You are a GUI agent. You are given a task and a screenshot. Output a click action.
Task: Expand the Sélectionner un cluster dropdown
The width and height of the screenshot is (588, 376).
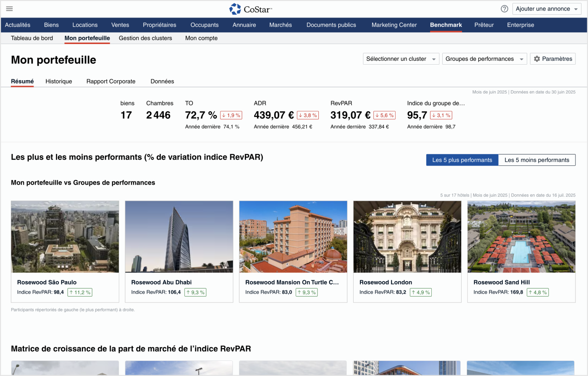(x=401, y=59)
